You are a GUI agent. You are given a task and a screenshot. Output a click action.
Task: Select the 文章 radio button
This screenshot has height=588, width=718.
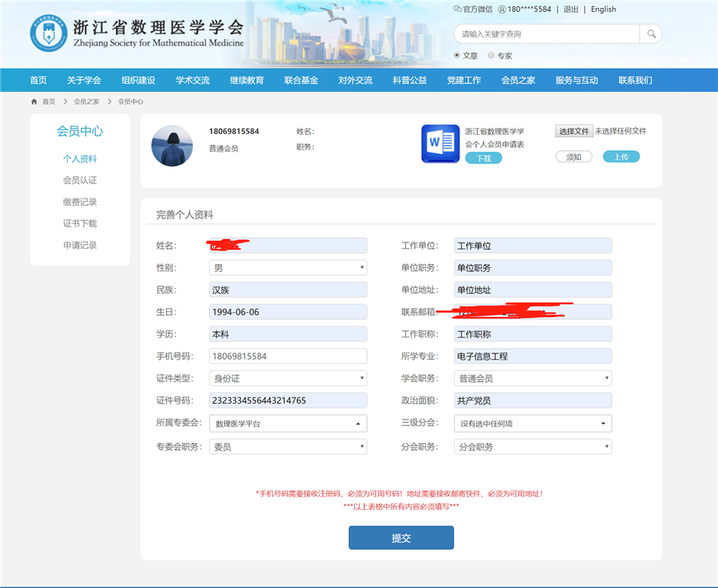457,56
